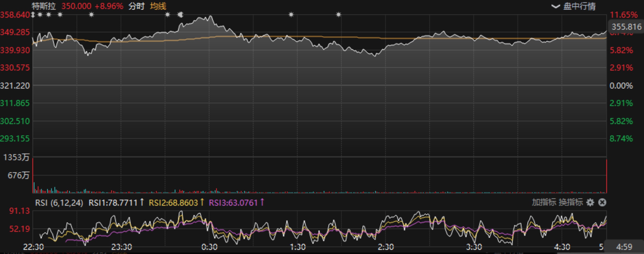This screenshot has width=644, height=254.
Task: Click the green 5.82% percent label
Action: [x=621, y=121]
